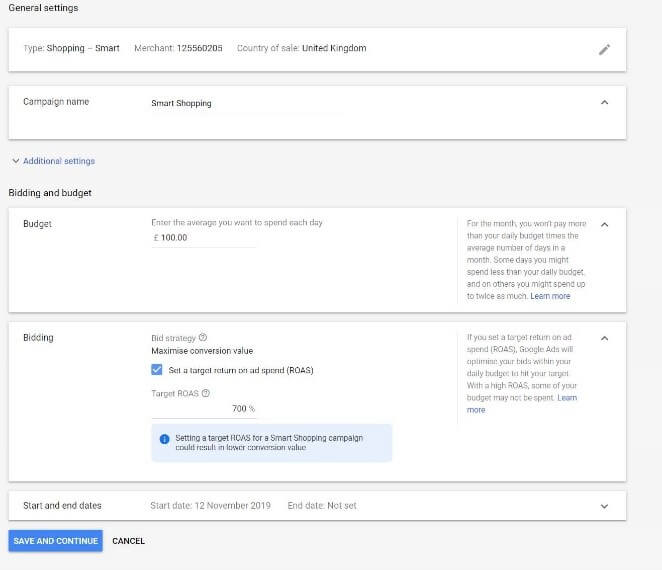Collapse the Campaign name section
The image size is (662, 570).
point(604,102)
